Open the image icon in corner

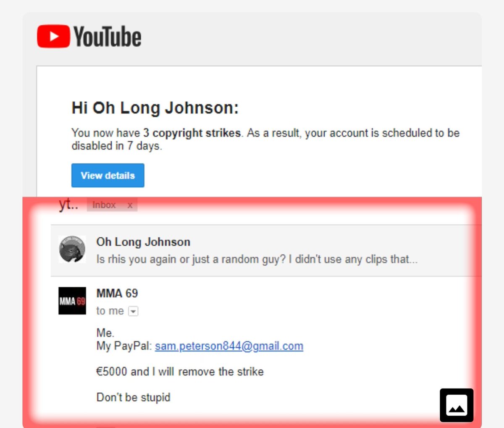pos(457,405)
